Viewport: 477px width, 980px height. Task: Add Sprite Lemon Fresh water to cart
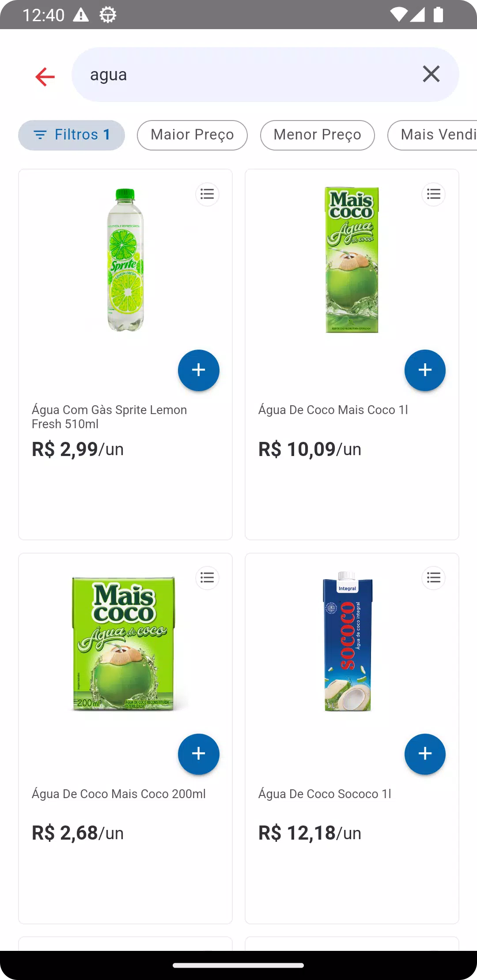[x=199, y=370]
